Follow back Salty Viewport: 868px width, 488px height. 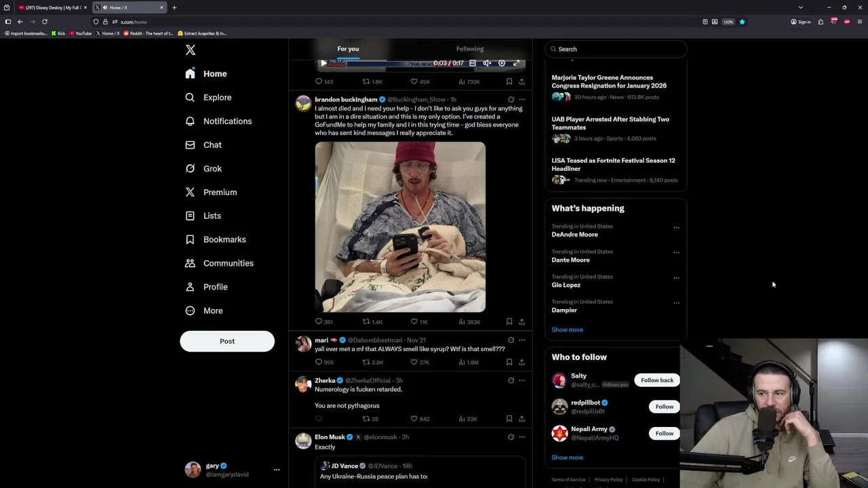657,380
